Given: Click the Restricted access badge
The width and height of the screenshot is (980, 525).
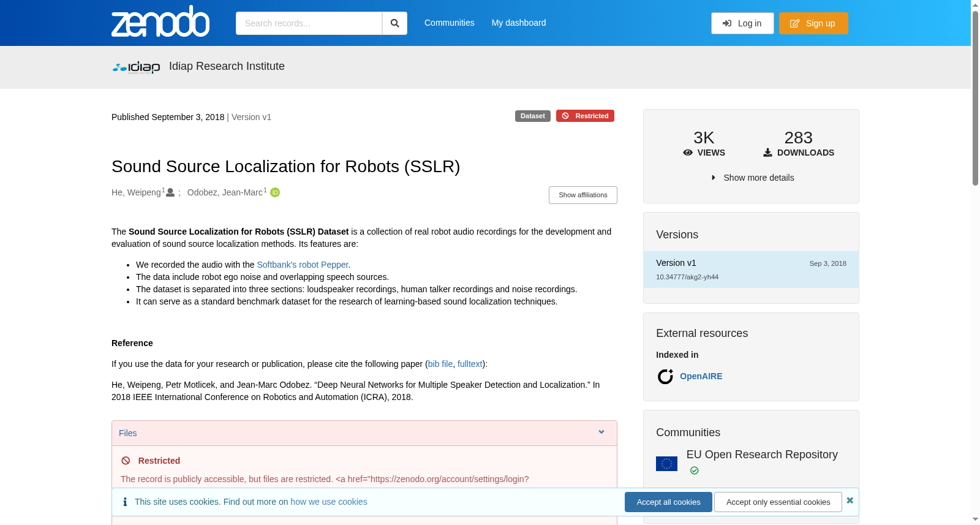Looking at the screenshot, I should [x=585, y=116].
